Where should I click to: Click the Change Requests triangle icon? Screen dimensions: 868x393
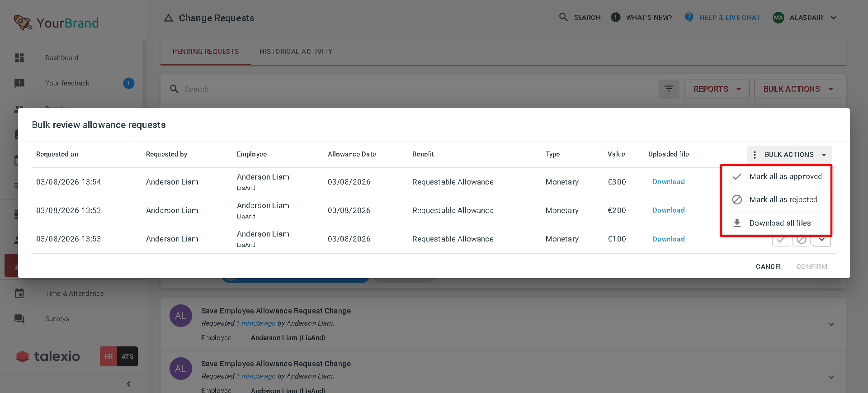(x=169, y=18)
